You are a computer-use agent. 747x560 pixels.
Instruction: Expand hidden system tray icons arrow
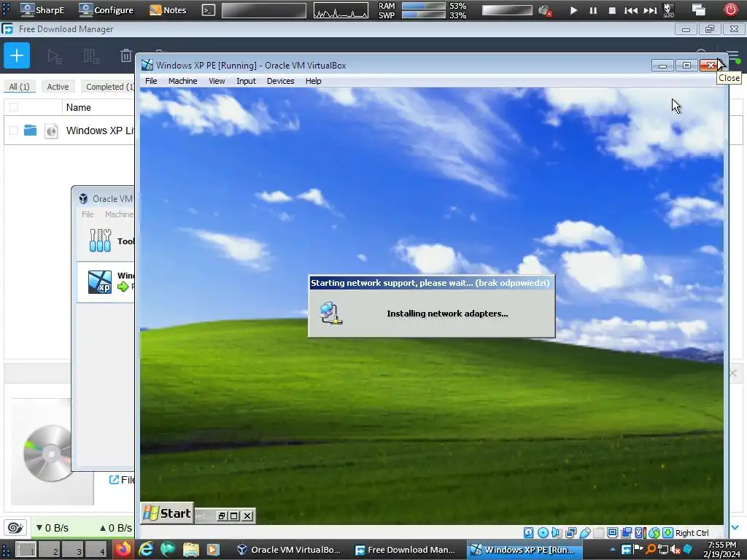click(613, 550)
